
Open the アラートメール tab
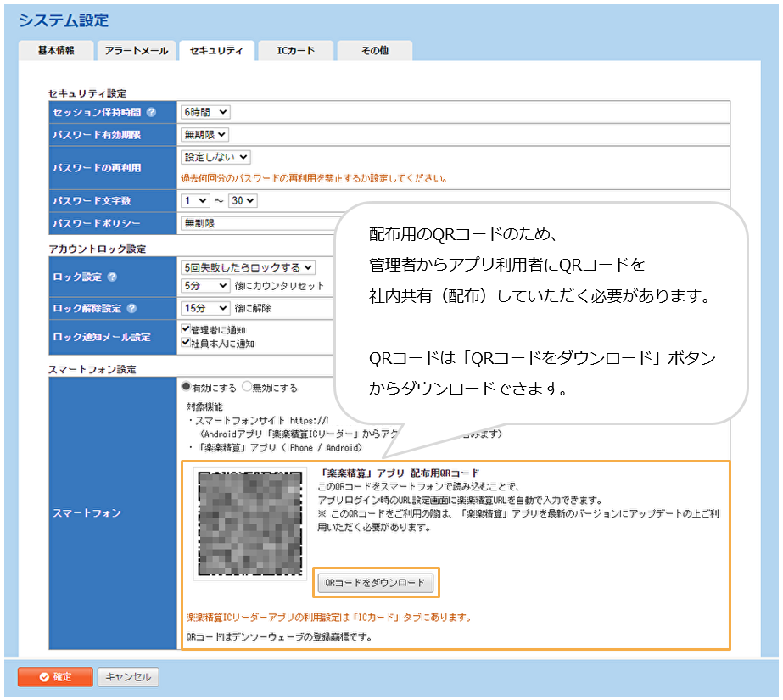[135, 51]
